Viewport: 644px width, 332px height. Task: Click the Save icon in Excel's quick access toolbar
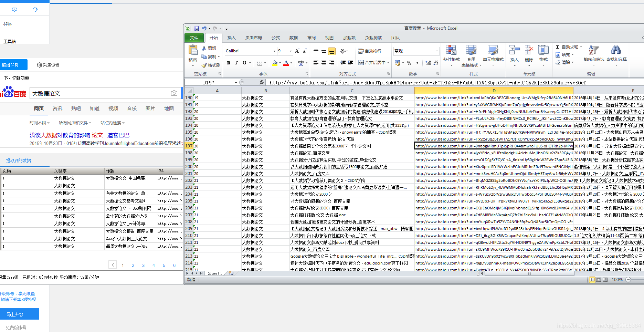(x=197, y=29)
